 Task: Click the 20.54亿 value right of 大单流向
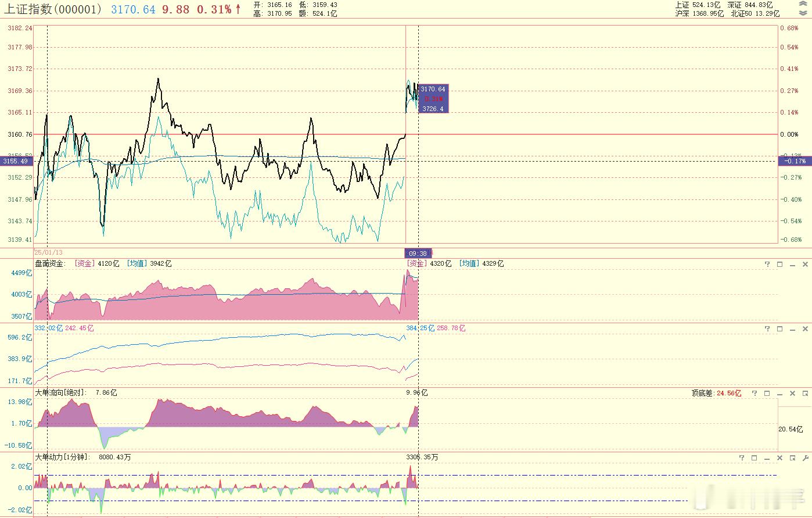pyautogui.click(x=791, y=429)
